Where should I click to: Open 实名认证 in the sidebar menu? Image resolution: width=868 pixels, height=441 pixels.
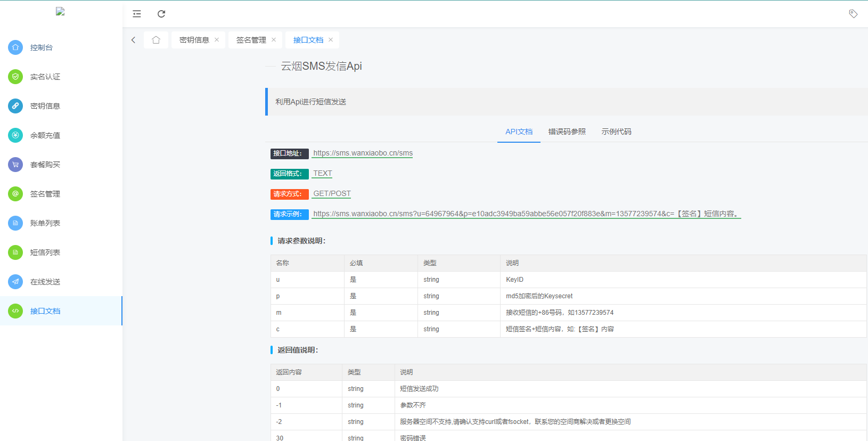pos(61,77)
